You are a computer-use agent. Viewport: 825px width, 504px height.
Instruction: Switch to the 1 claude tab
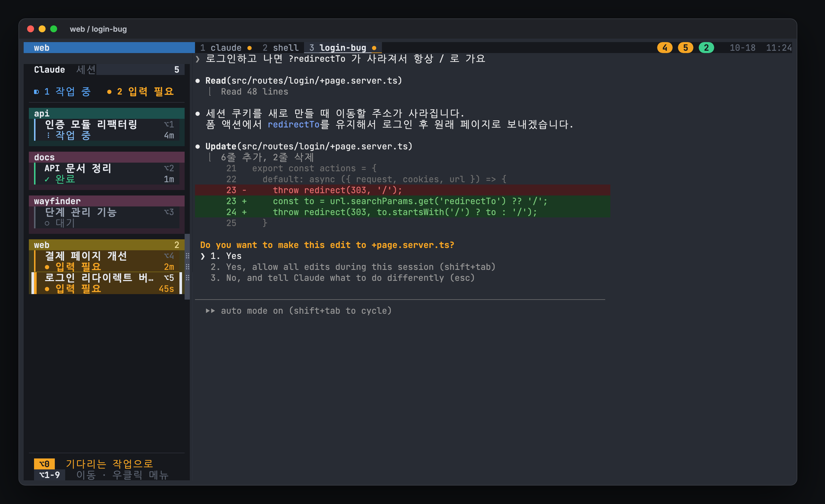point(226,48)
